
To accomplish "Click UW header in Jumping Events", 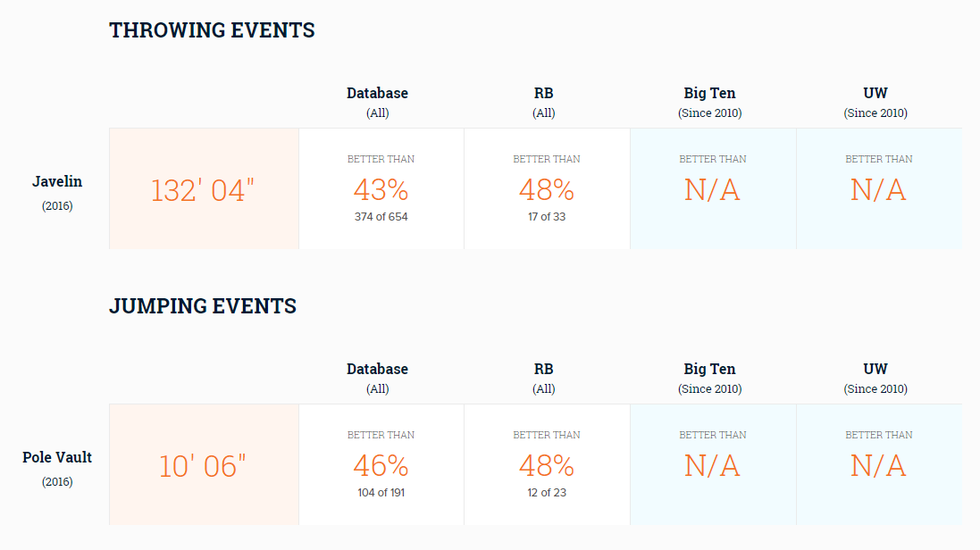I will (875, 379).
